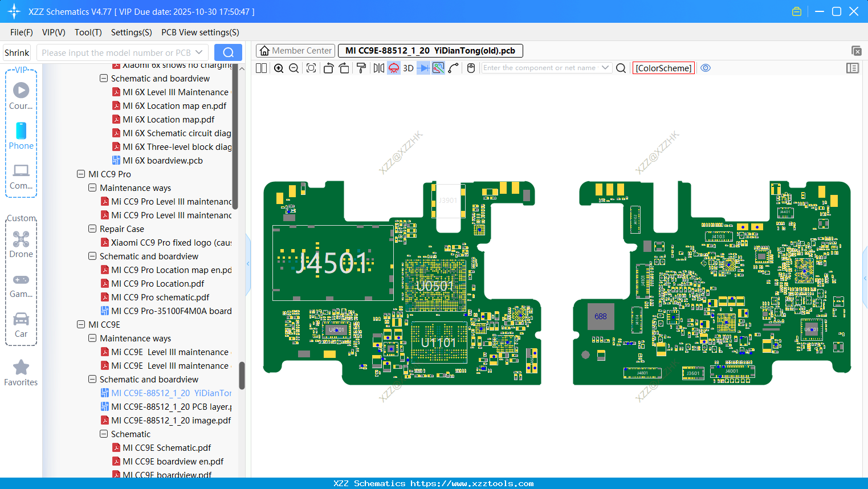The width and height of the screenshot is (868, 489).
Task: Click the Shrink button
Action: (x=17, y=52)
